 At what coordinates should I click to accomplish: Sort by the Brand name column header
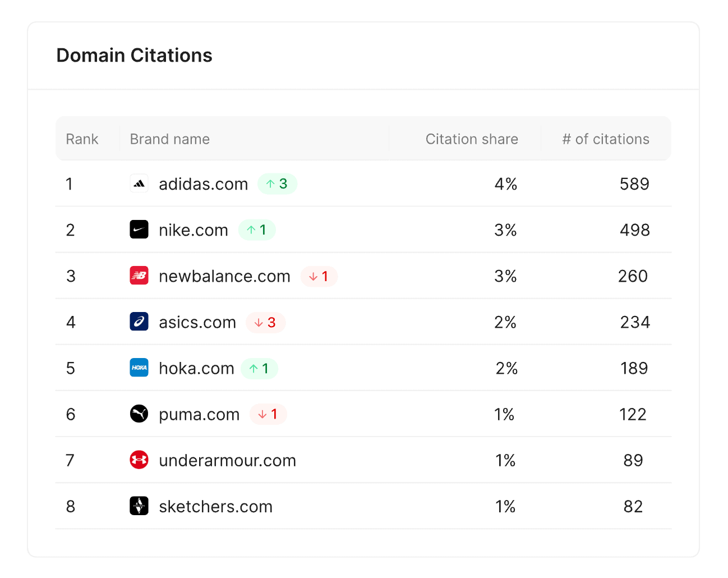point(169,139)
